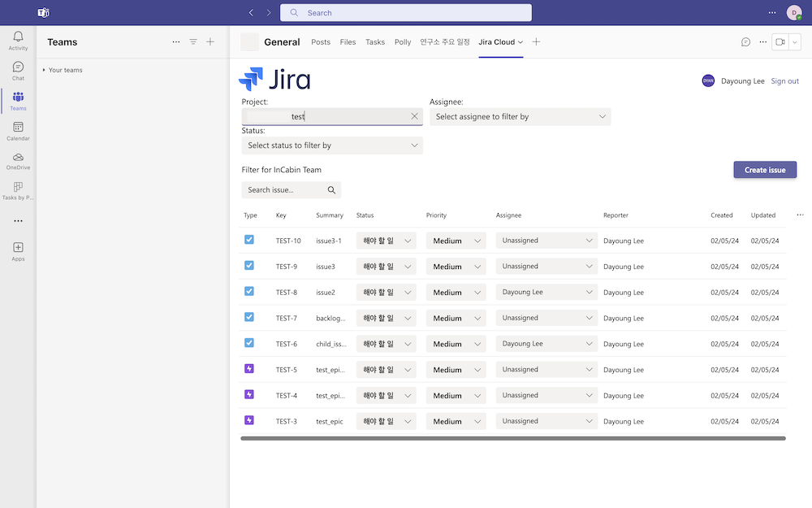
Task: Open more options in Teams panel
Action: [176, 42]
